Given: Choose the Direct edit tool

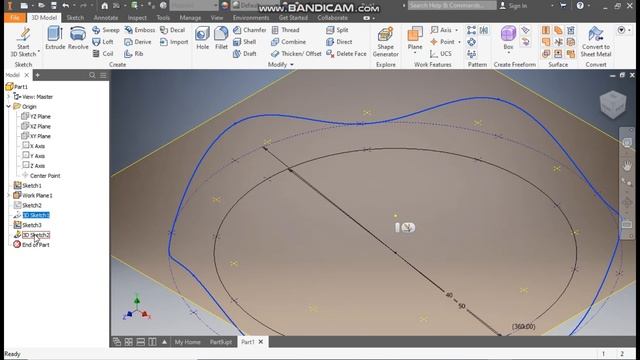Looking at the screenshot, I should (339, 42).
